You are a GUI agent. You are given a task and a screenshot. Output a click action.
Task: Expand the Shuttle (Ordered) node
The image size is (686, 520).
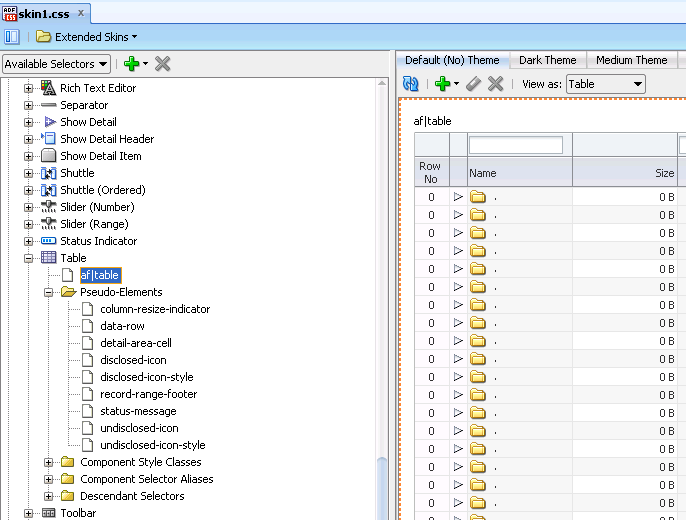click(28, 191)
